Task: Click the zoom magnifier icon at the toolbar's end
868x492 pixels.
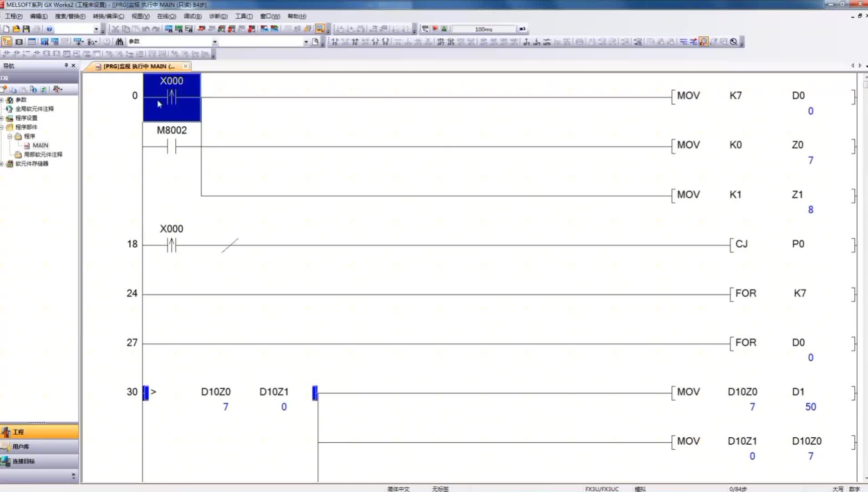Action: pos(733,41)
